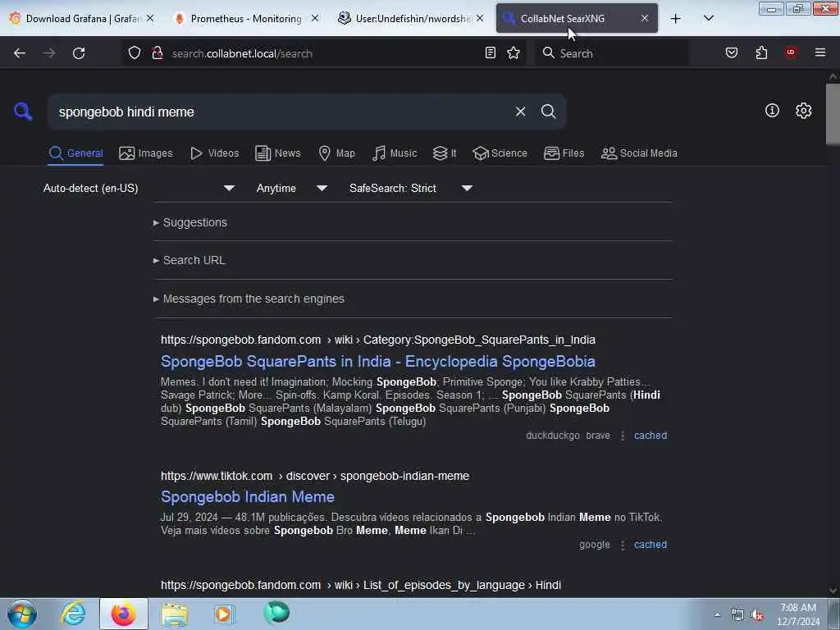Clear the search query with X icon
The width and height of the screenshot is (840, 630).
pyautogui.click(x=520, y=112)
